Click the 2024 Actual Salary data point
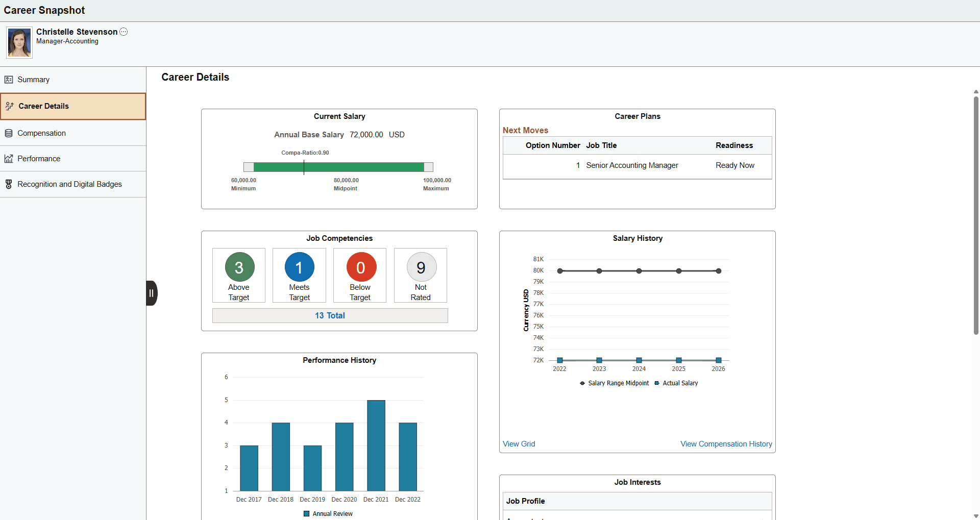The height and width of the screenshot is (520, 980). pyautogui.click(x=639, y=360)
